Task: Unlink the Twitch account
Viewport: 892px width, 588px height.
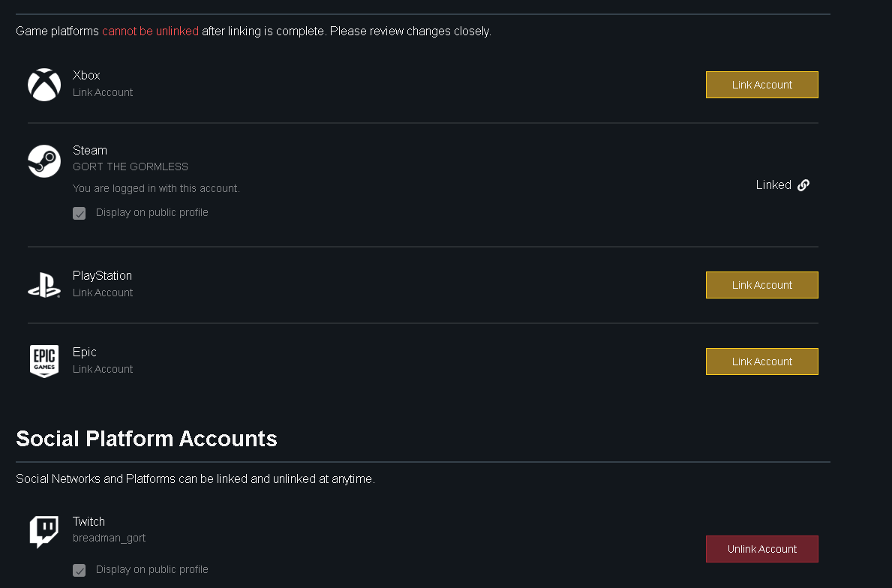Action: pyautogui.click(x=761, y=549)
